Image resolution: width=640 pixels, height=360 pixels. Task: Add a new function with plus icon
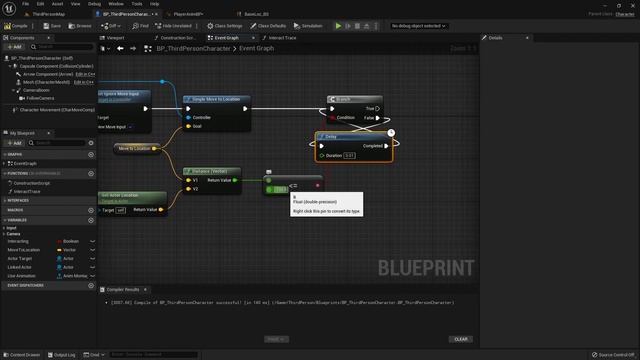tap(91, 173)
